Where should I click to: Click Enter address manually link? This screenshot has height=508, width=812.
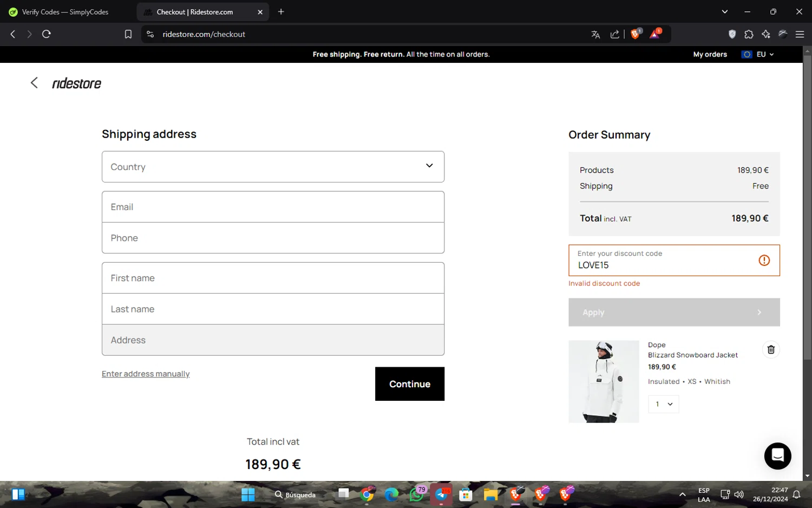click(146, 374)
